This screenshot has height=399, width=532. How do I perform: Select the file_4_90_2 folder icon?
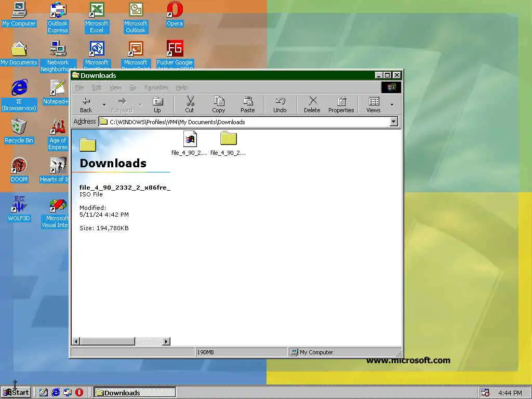[x=228, y=143]
